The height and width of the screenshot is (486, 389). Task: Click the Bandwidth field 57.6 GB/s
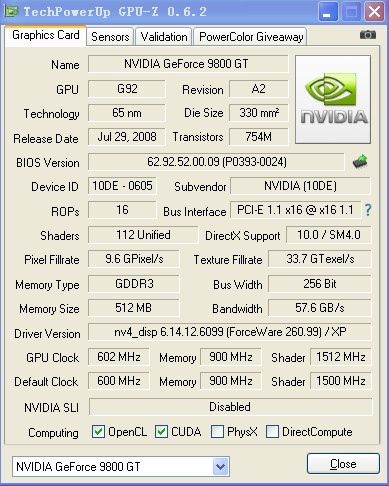(320, 307)
